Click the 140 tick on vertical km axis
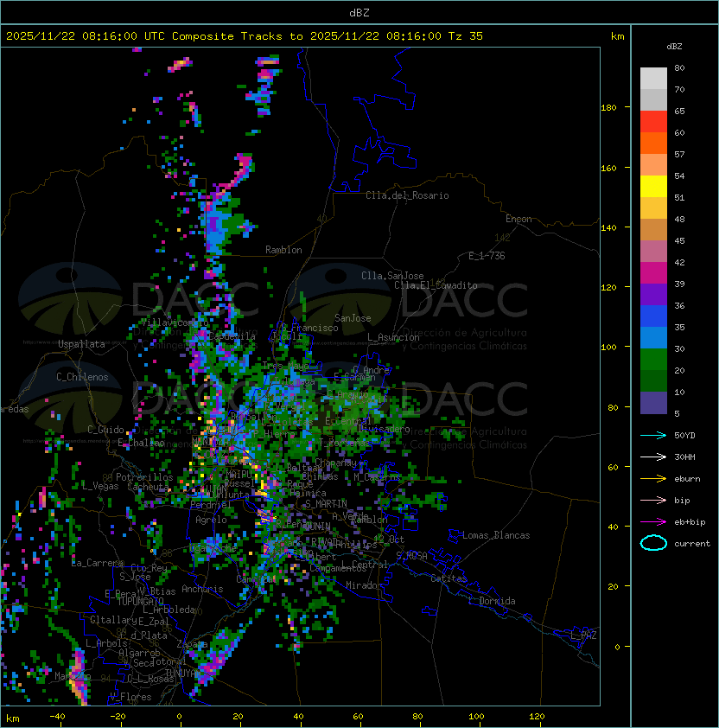 tap(608, 227)
